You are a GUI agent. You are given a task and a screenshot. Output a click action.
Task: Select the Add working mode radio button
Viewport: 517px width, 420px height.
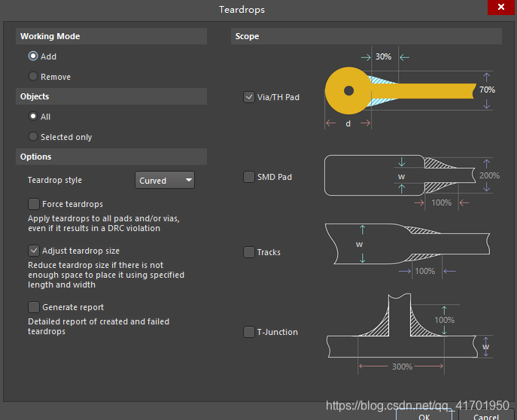pyautogui.click(x=33, y=56)
